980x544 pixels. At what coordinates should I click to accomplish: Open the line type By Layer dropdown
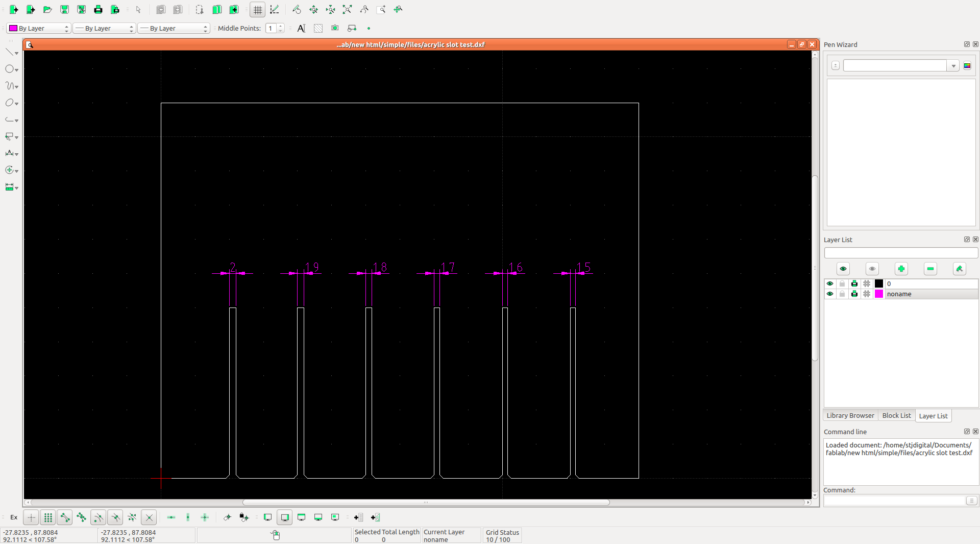pos(174,28)
